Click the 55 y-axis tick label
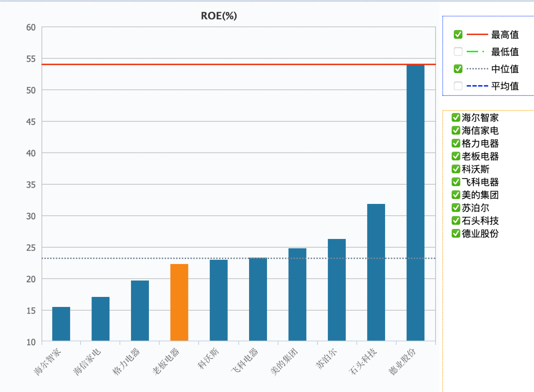This screenshot has height=392, width=534. tap(31, 59)
